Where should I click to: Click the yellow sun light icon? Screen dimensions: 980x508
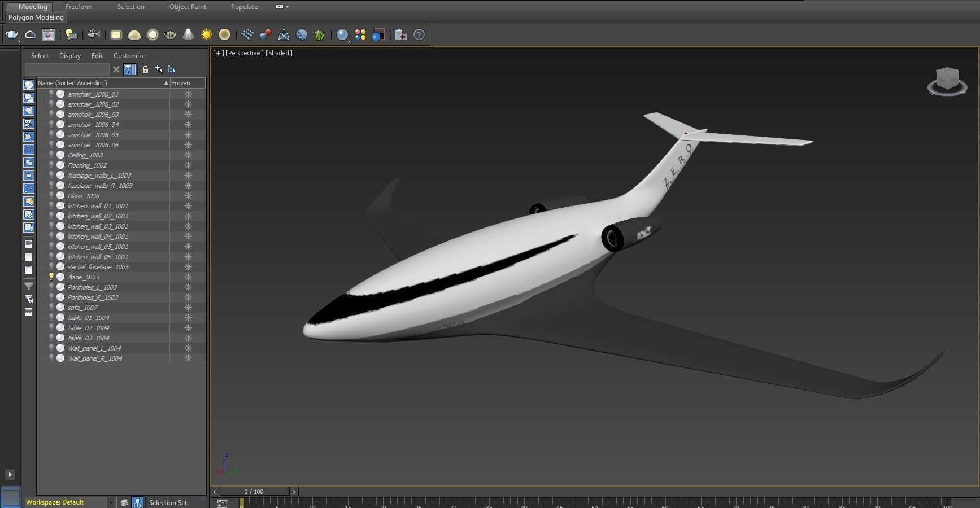(x=207, y=35)
